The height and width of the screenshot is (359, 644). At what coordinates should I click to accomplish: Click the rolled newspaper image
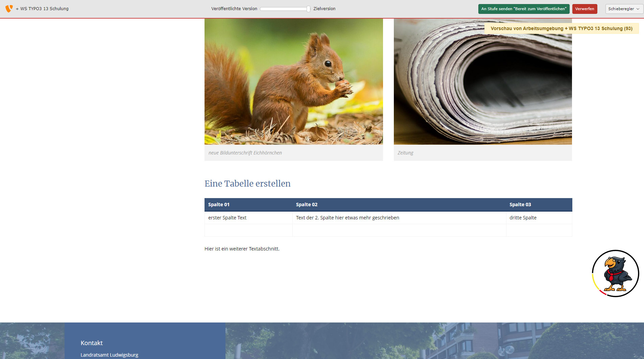coord(483,81)
